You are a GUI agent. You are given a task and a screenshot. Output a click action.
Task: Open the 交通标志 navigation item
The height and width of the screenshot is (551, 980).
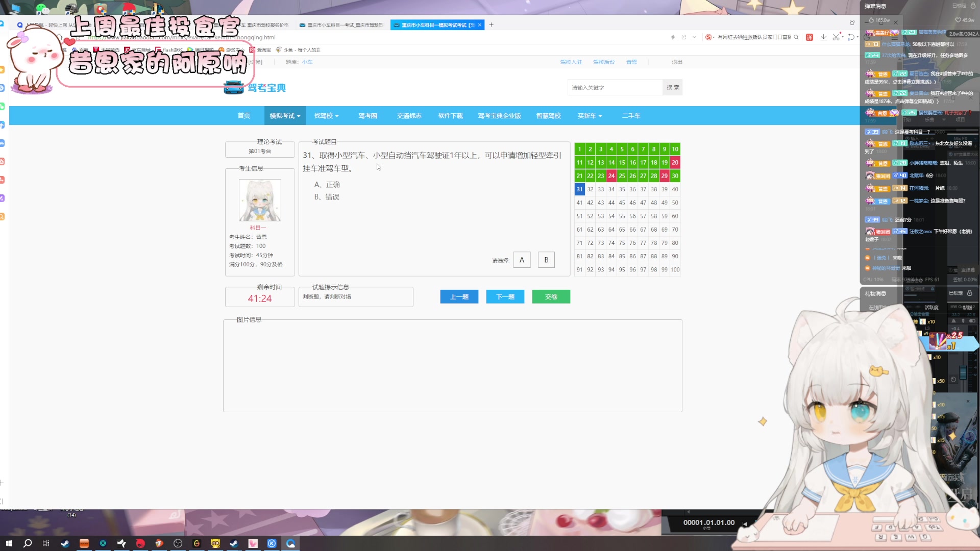(409, 116)
